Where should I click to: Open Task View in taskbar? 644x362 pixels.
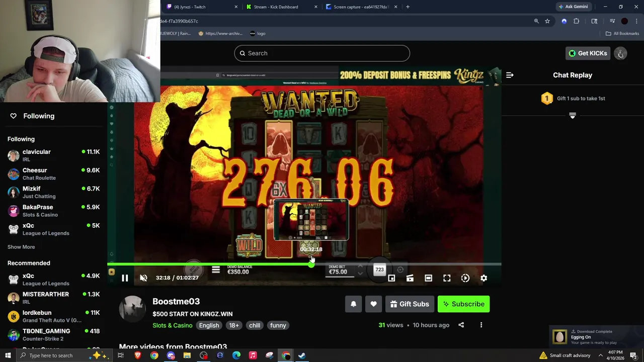pyautogui.click(x=121, y=355)
